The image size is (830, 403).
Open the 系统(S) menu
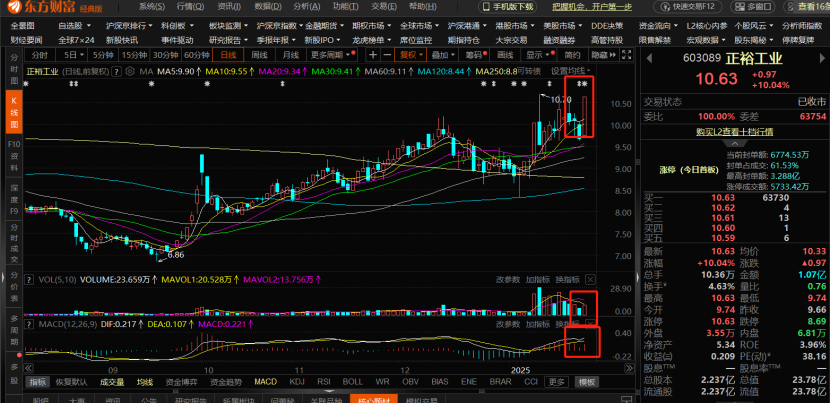151,7
